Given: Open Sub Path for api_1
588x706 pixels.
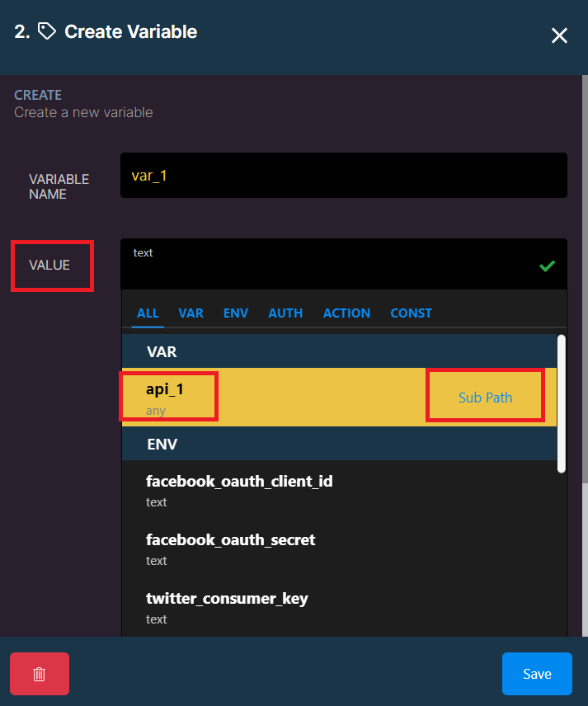Looking at the screenshot, I should tap(486, 398).
